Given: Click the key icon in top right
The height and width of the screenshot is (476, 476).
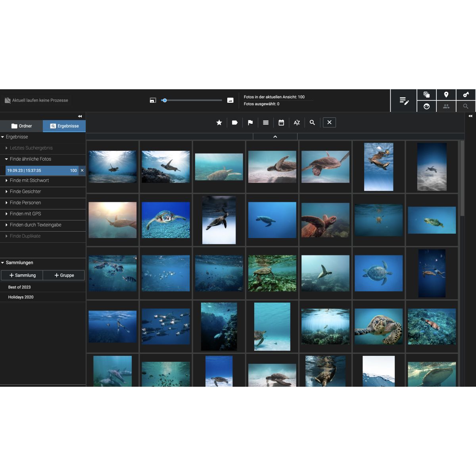Looking at the screenshot, I should click(466, 94).
